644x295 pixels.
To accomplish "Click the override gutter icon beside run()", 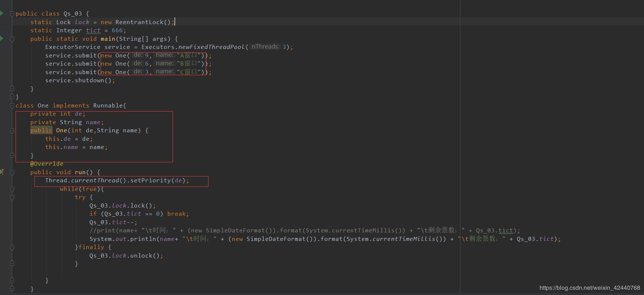I will (2, 172).
